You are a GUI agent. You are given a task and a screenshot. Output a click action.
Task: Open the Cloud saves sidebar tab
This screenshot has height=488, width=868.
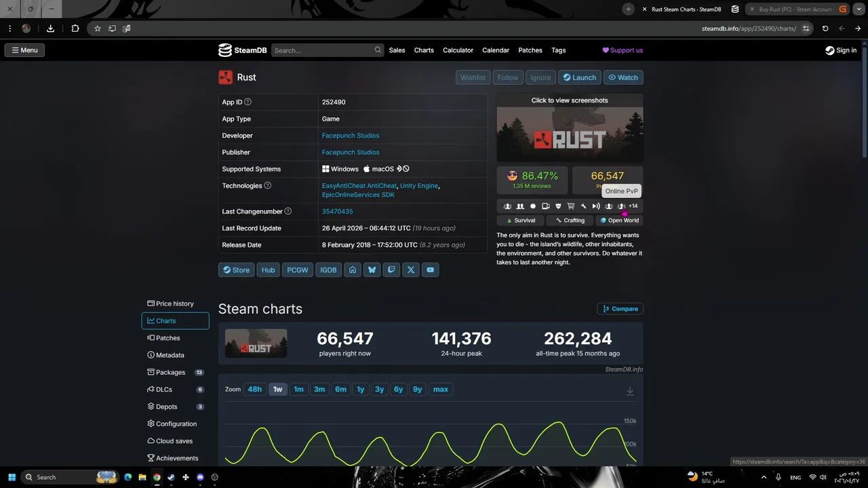175,441
